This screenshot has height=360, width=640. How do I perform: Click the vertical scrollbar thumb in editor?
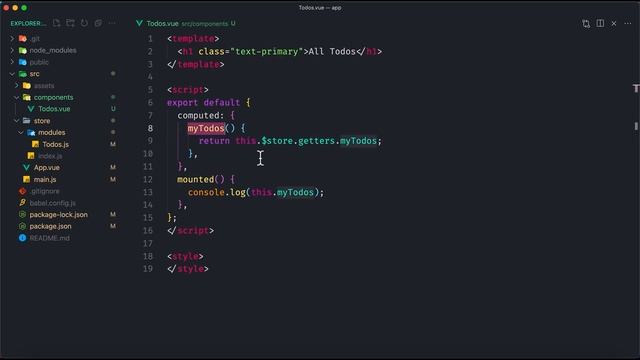pyautogui.click(x=636, y=127)
